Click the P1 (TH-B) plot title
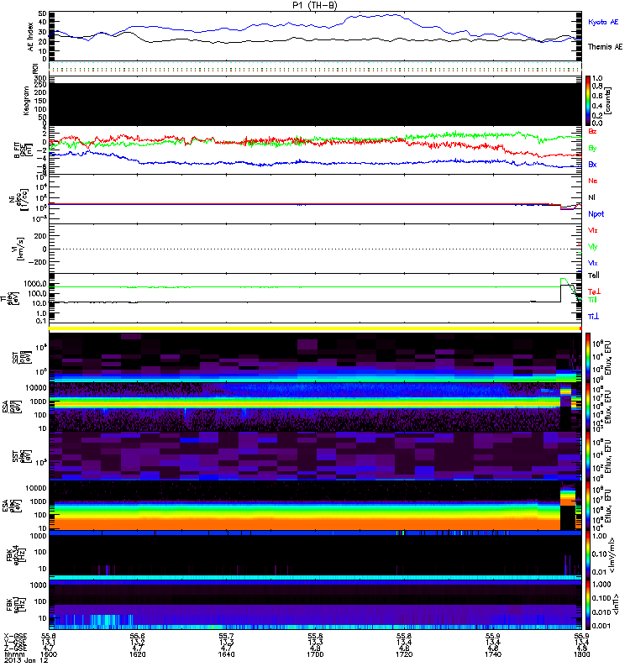Image resolution: width=630 pixels, height=672 pixels. point(316,5)
